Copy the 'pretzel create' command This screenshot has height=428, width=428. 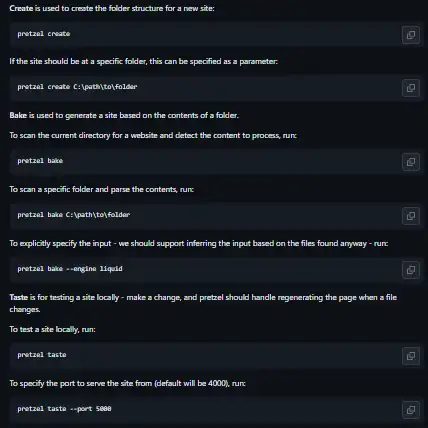click(x=411, y=35)
